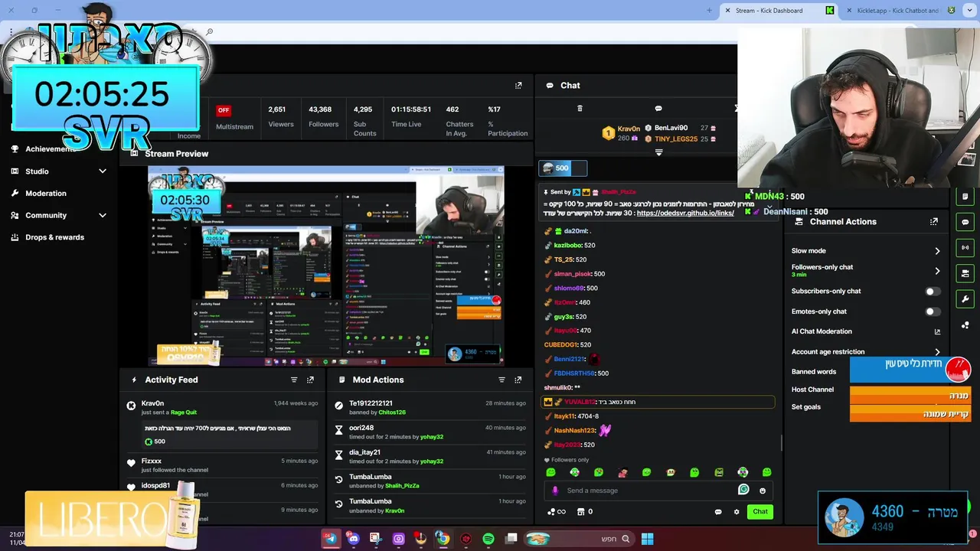Image resolution: width=980 pixels, height=551 pixels.
Task: Pop out the Mod Actions panel
Action: point(518,380)
